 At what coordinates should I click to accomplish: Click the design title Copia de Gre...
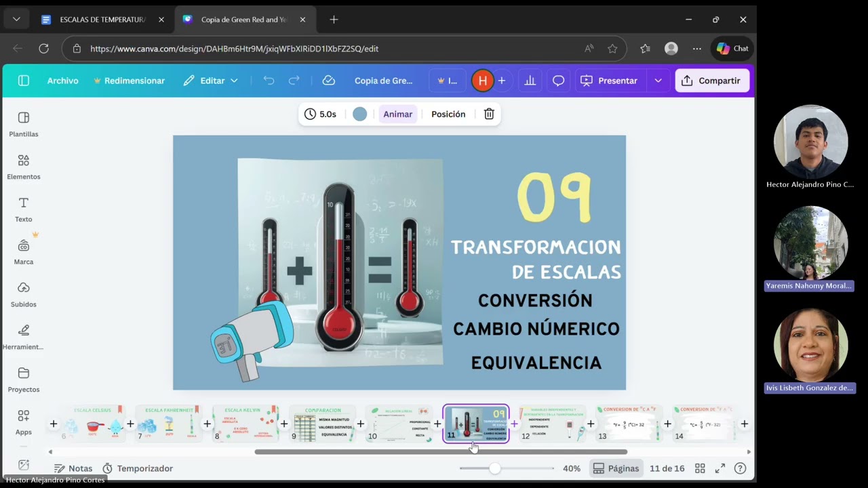click(383, 81)
